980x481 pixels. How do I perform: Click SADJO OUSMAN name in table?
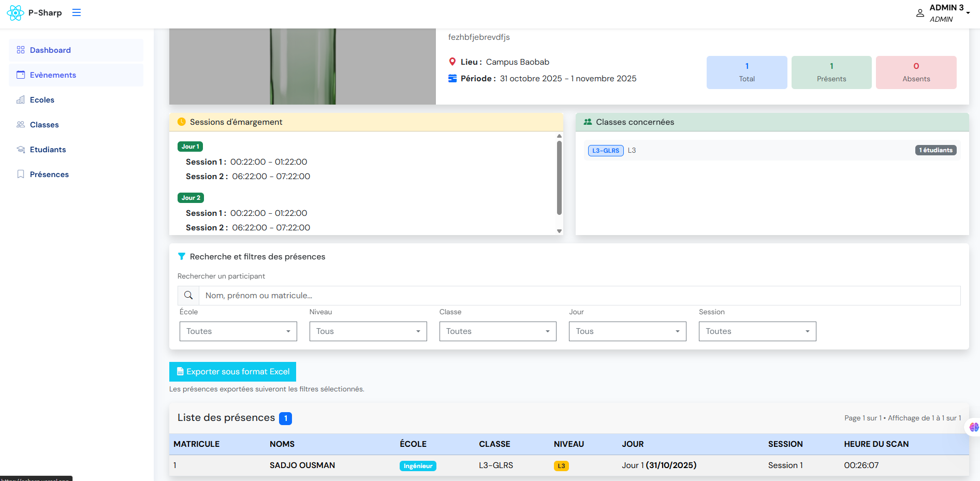pyautogui.click(x=302, y=465)
